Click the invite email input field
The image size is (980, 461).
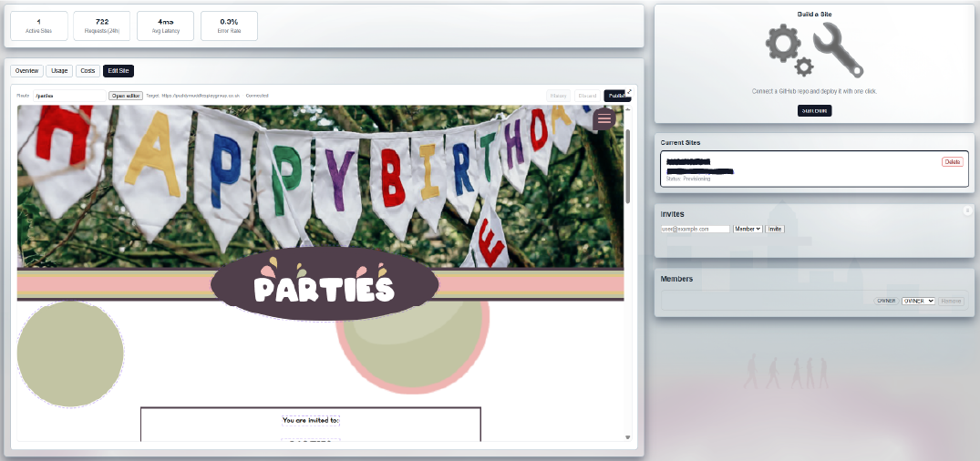[695, 229]
